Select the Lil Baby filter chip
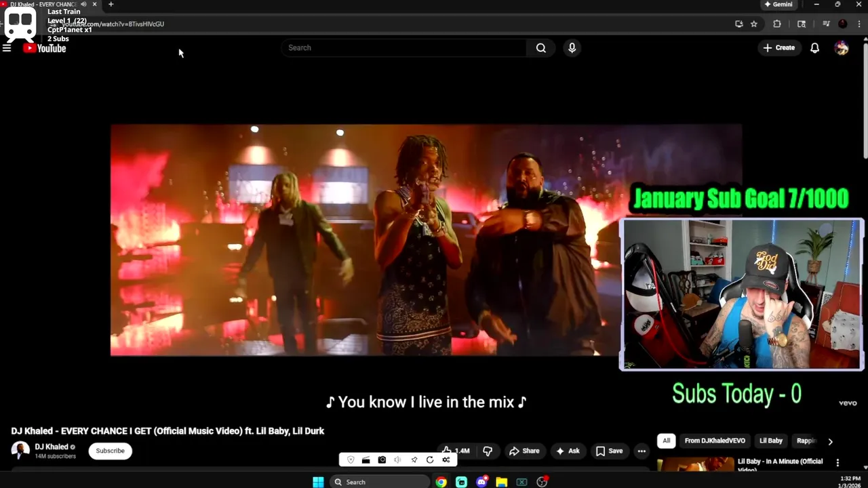 (771, 441)
